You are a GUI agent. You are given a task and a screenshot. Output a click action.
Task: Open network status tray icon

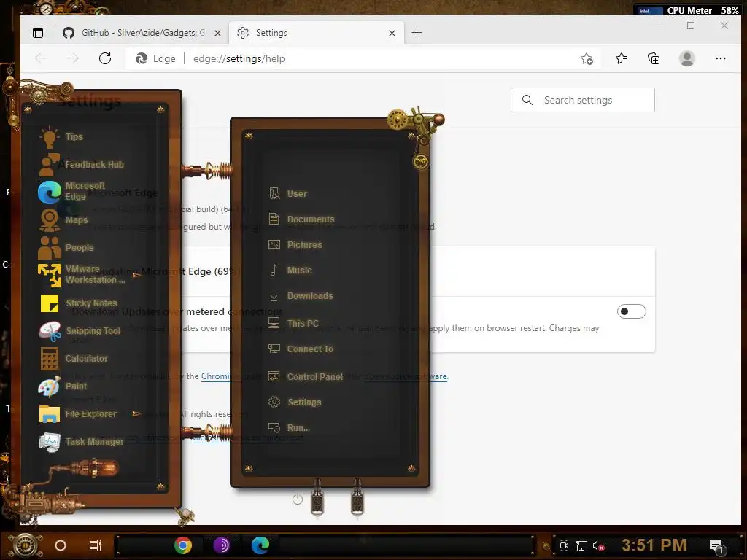(x=581, y=545)
